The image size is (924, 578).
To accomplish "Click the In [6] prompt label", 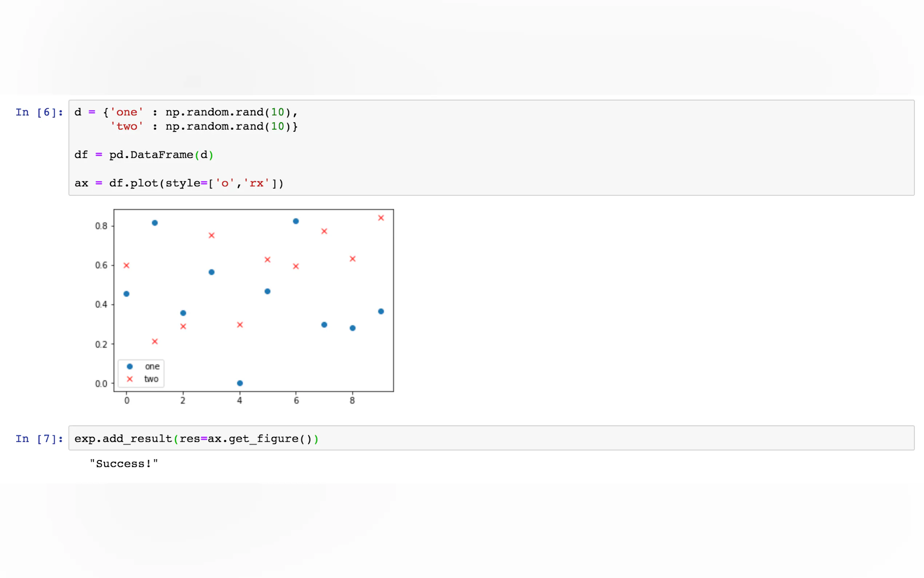I will pyautogui.click(x=39, y=112).
